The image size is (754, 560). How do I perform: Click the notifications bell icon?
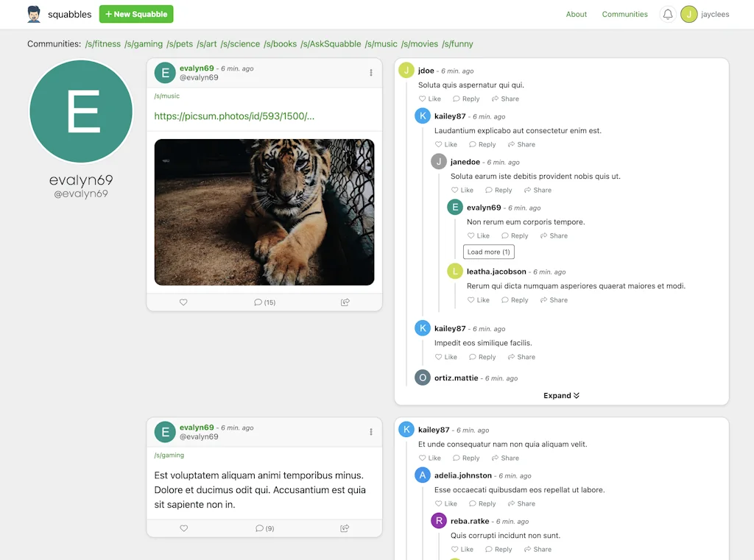pos(668,14)
